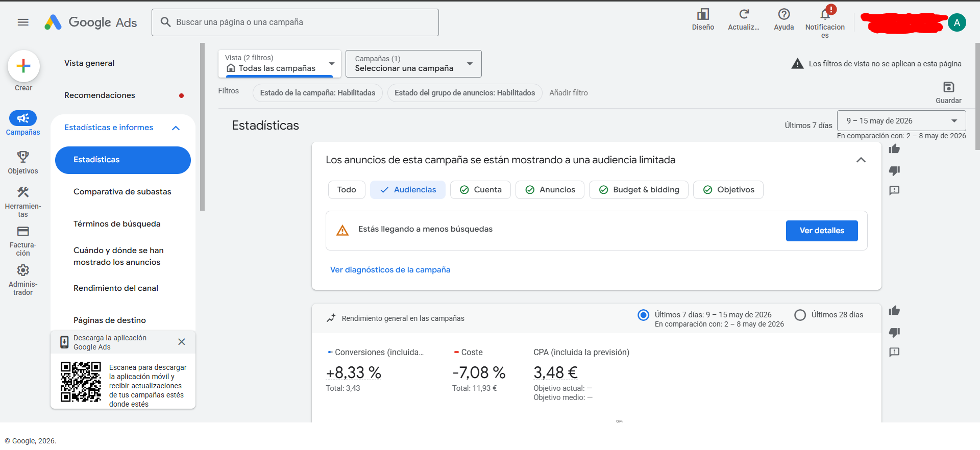Thumbs up the audience limited card
The width and height of the screenshot is (980, 450).
(x=894, y=149)
